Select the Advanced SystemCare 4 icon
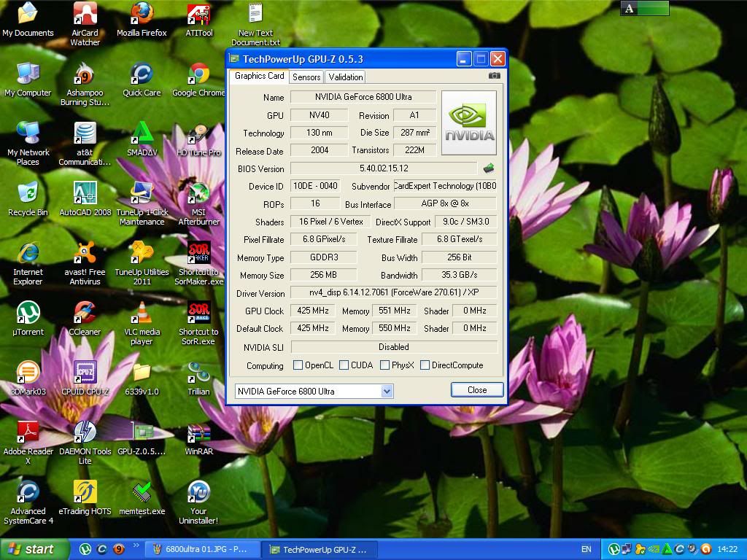 [28, 503]
